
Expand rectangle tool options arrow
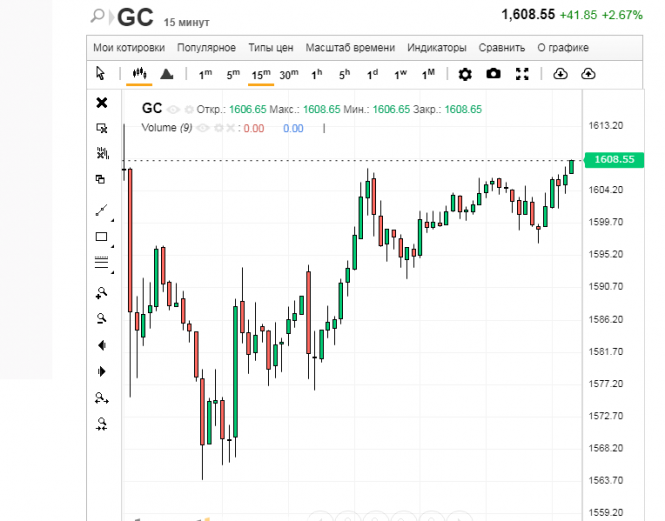coord(112,246)
